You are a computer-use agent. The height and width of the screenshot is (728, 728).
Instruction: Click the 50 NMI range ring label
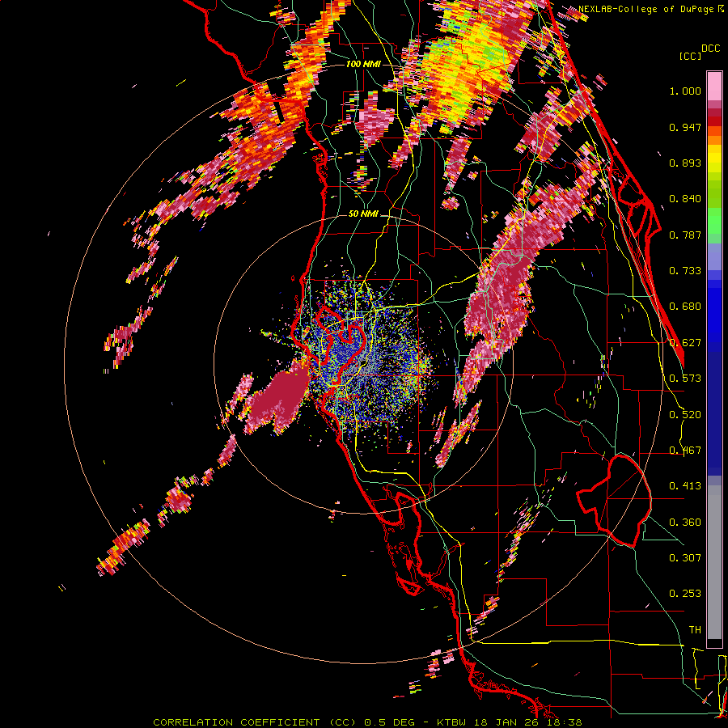tap(363, 214)
